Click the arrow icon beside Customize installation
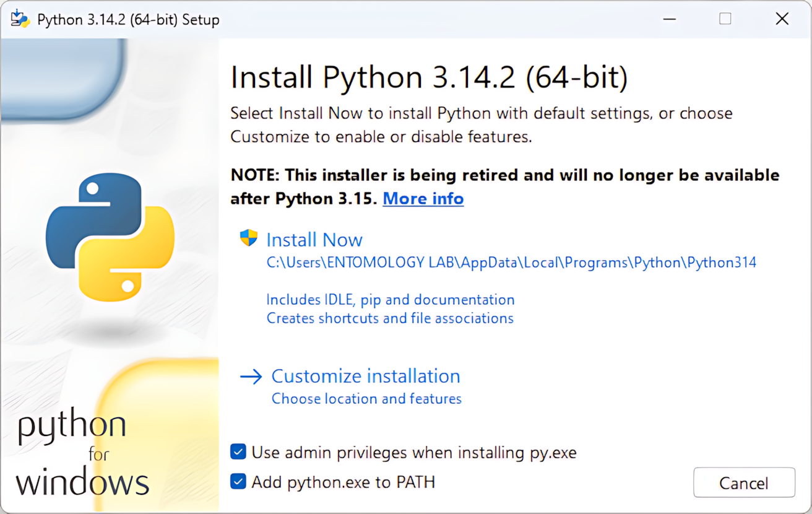 [251, 377]
